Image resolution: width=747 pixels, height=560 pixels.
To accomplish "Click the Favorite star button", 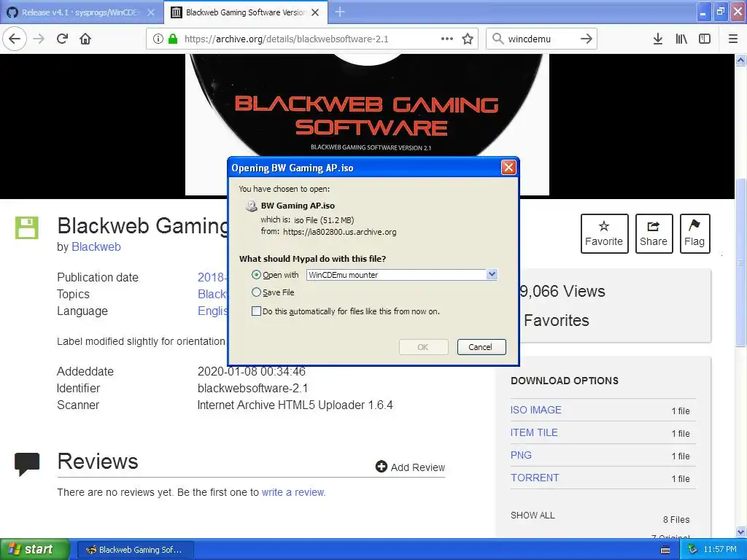I will point(604,233).
